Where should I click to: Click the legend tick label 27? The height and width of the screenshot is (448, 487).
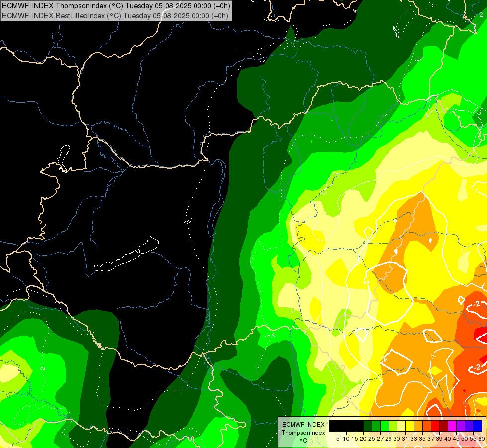(x=380, y=439)
